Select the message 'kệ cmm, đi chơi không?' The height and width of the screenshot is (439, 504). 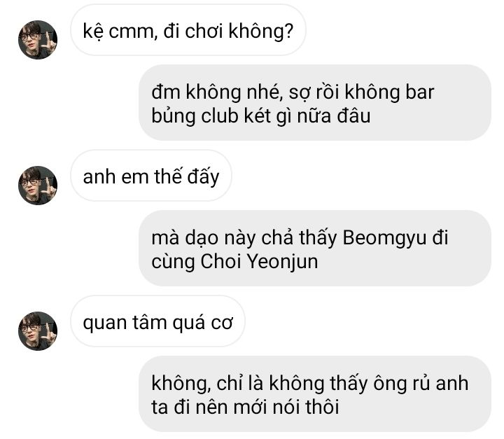[188, 30]
